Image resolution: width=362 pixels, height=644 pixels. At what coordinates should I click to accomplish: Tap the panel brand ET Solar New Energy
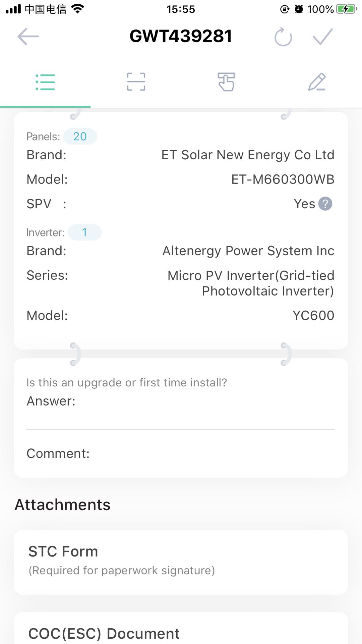248,155
